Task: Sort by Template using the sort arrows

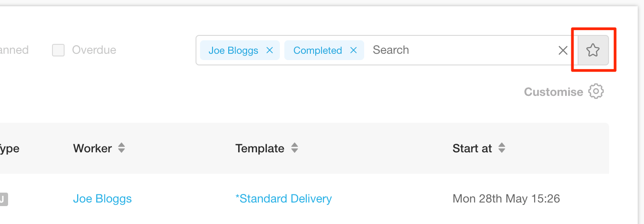Action: tap(294, 148)
